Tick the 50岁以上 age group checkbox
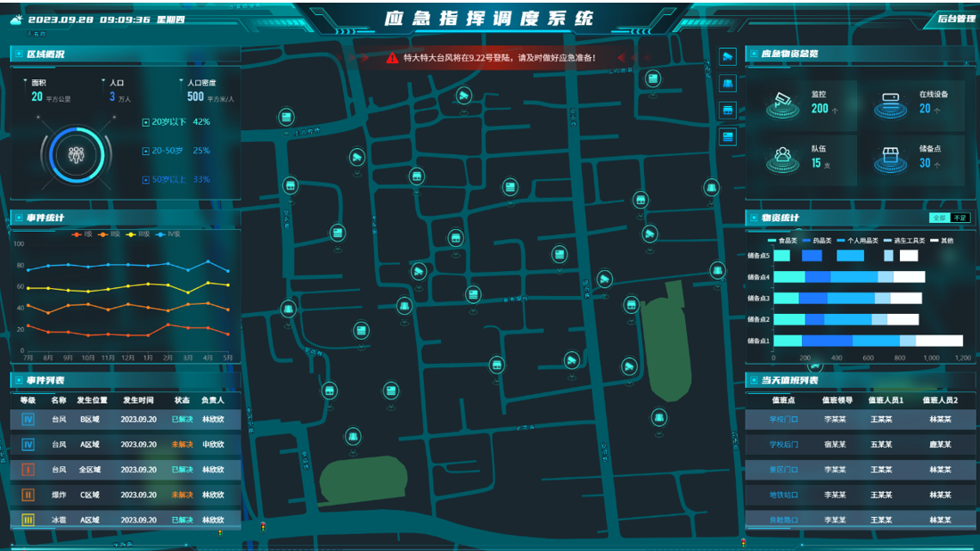Screen dimensions: 980x551 tap(145, 180)
